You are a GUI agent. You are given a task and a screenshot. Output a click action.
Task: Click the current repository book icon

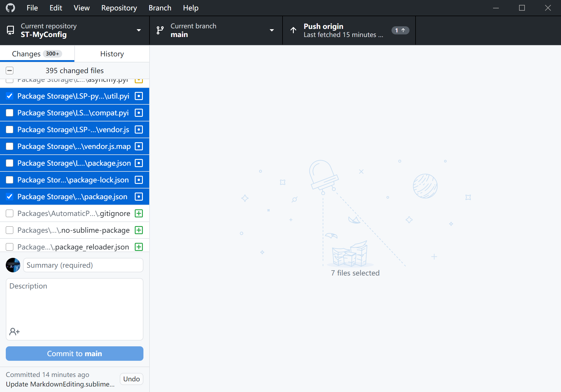point(10,30)
